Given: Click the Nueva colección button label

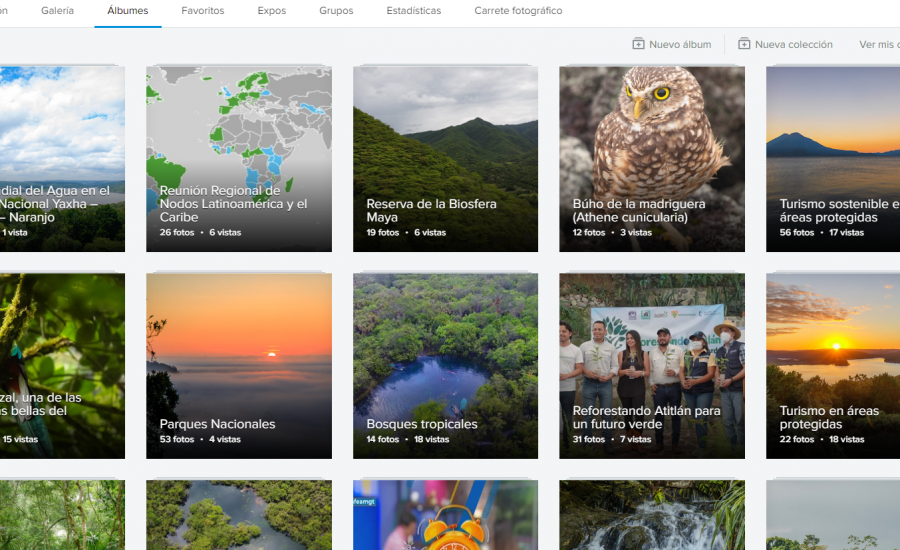Looking at the screenshot, I should pyautogui.click(x=794, y=44).
